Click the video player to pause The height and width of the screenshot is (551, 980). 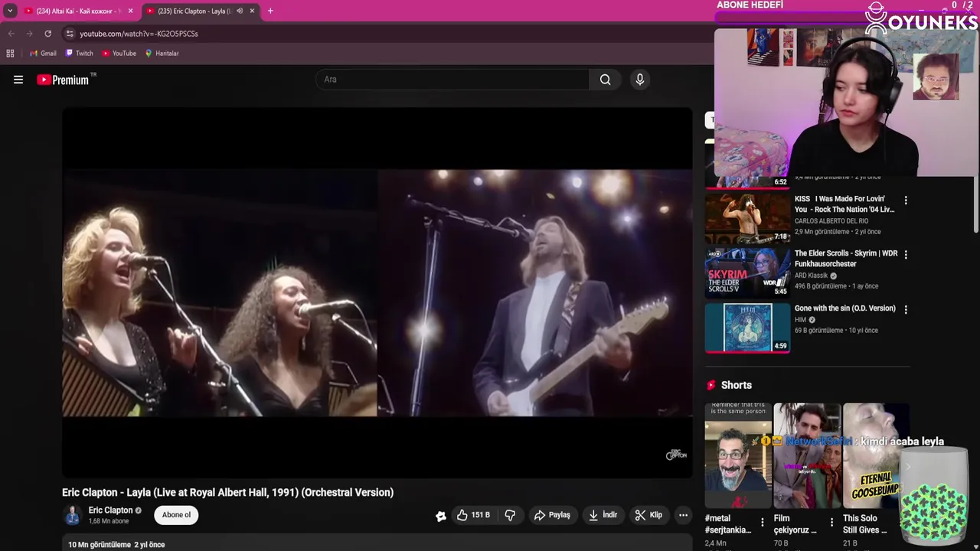coord(377,292)
